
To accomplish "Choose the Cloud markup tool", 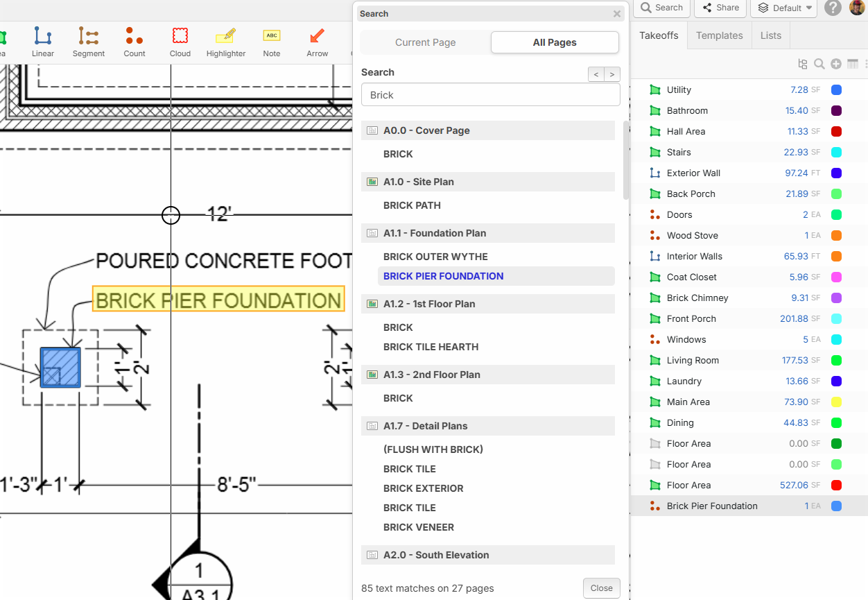I will point(180,42).
